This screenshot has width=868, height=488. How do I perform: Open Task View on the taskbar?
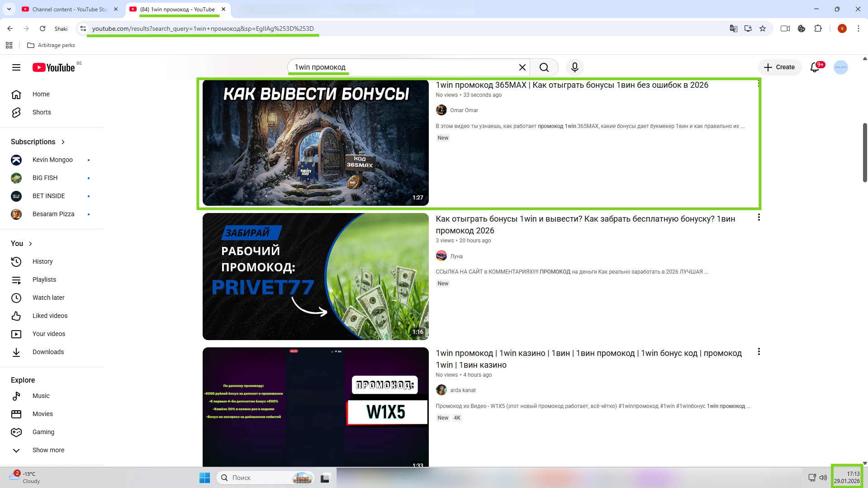point(326,478)
